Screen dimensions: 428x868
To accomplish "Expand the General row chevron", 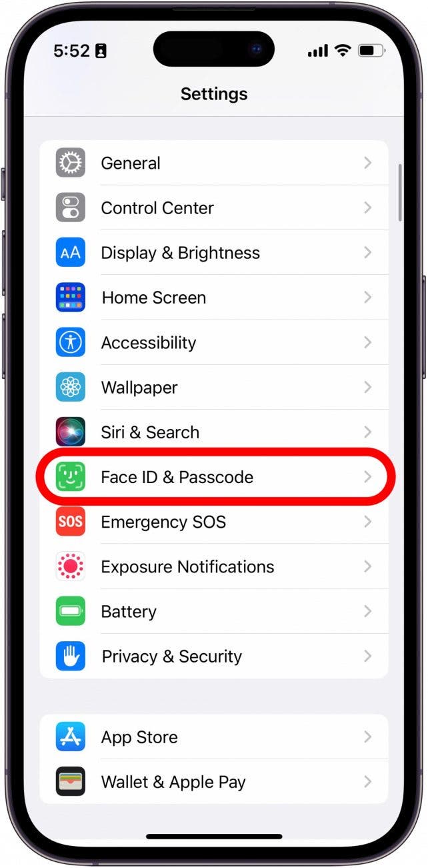I will pyautogui.click(x=367, y=163).
